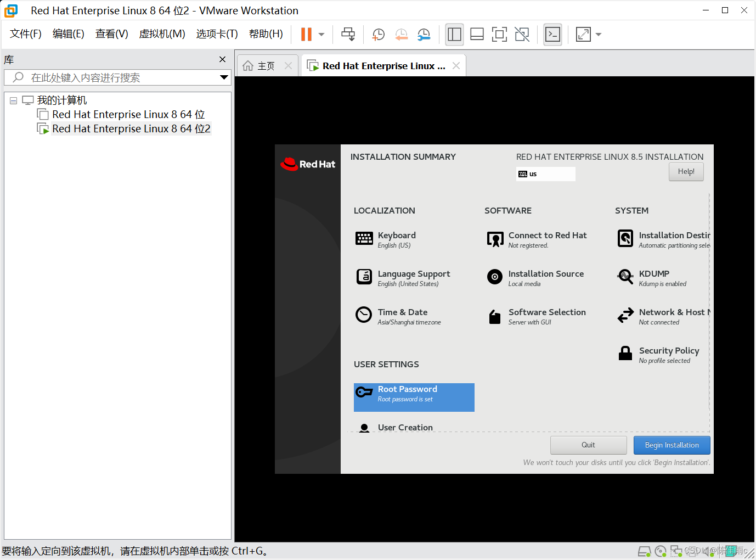Open the 虚拟机(M) menu
Viewport: 756px width, 560px height.
(x=162, y=34)
